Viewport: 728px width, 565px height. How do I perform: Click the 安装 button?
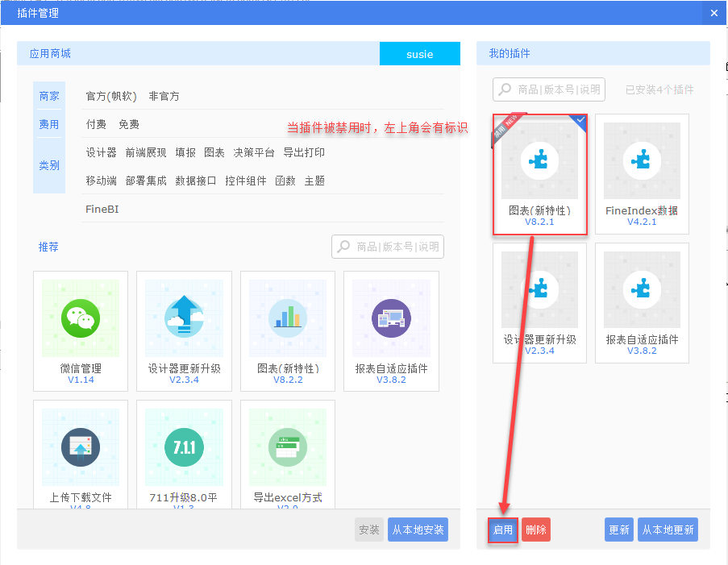click(369, 530)
